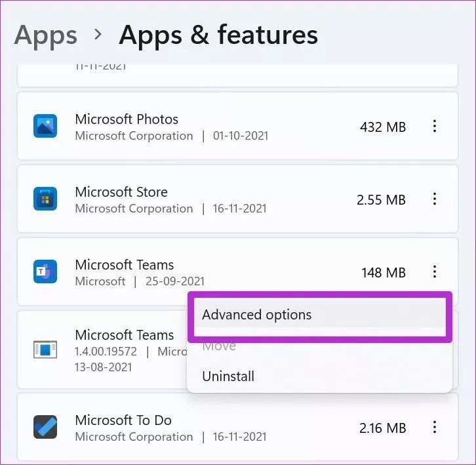This screenshot has height=465, width=476.
Task: Open three-dot menu for Microsoft Photos
Action: tap(434, 127)
